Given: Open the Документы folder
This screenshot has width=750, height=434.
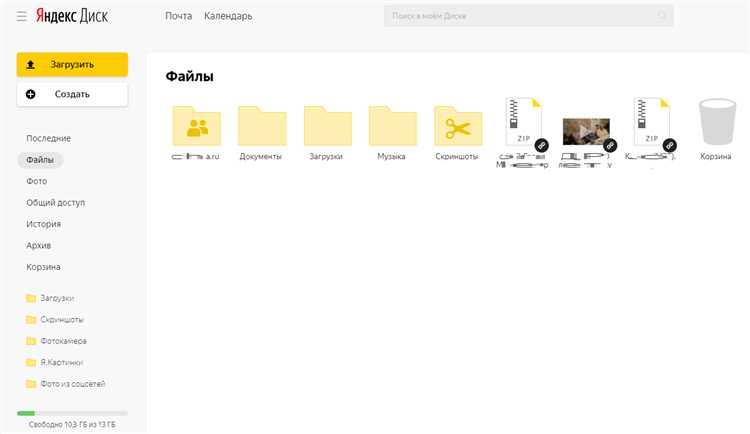Looking at the screenshot, I should (x=261, y=127).
